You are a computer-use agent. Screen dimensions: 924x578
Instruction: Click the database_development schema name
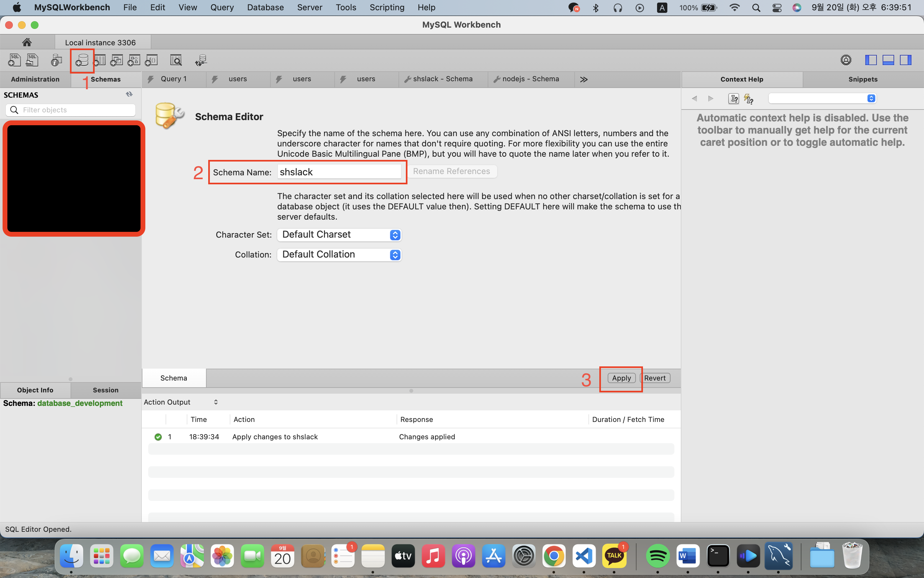(80, 403)
